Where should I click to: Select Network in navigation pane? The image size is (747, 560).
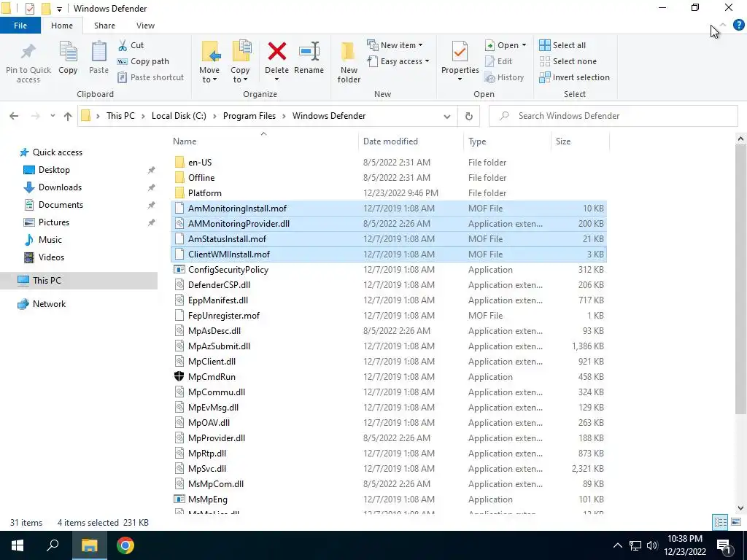tap(49, 304)
